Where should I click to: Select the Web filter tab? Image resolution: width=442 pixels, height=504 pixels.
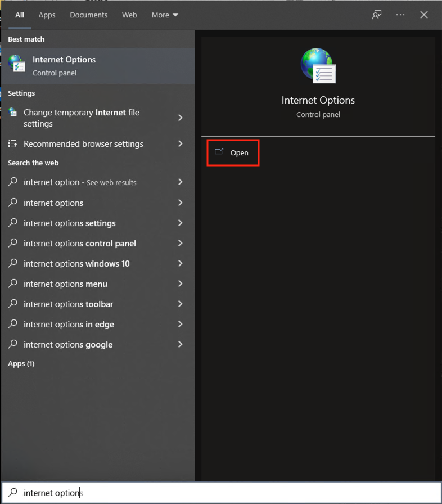click(129, 15)
